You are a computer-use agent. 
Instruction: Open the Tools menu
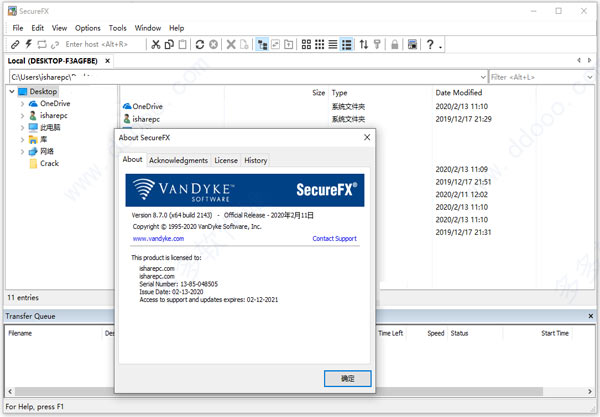tap(117, 28)
